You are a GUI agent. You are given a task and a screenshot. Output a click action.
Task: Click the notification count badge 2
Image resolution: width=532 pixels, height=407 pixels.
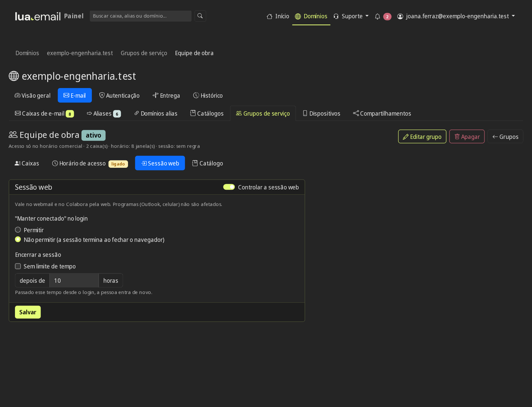pos(387,17)
